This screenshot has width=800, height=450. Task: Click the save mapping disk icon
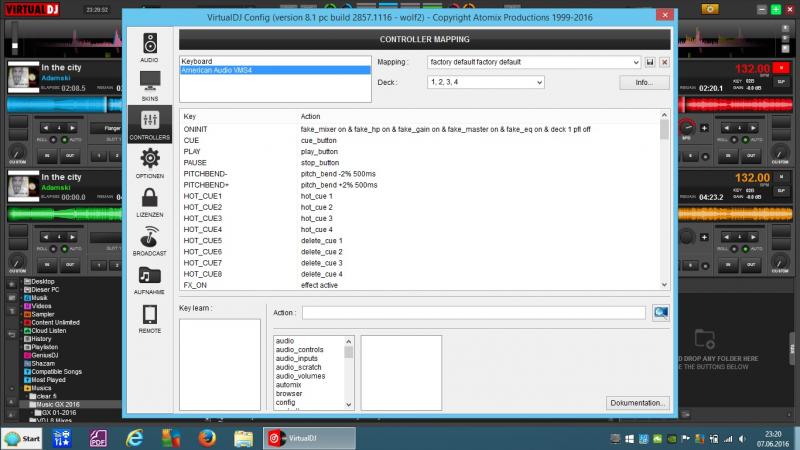pyautogui.click(x=650, y=62)
